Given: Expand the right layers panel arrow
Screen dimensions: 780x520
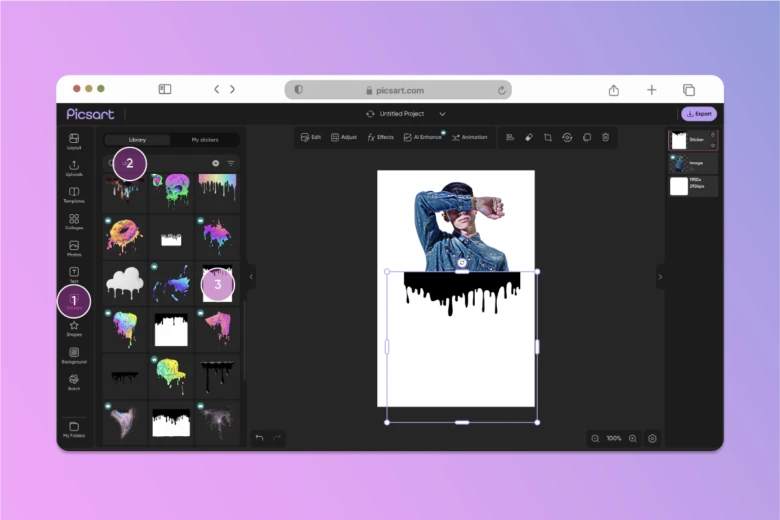Looking at the screenshot, I should point(659,276).
